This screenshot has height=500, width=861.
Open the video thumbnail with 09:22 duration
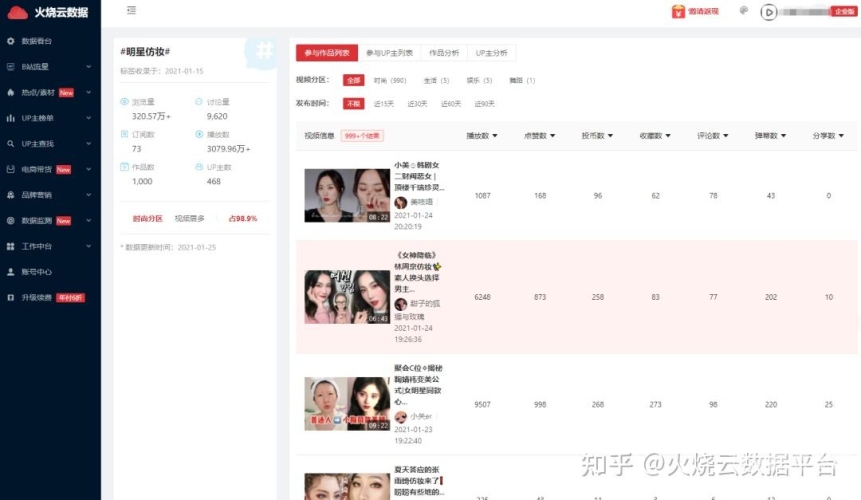(347, 403)
